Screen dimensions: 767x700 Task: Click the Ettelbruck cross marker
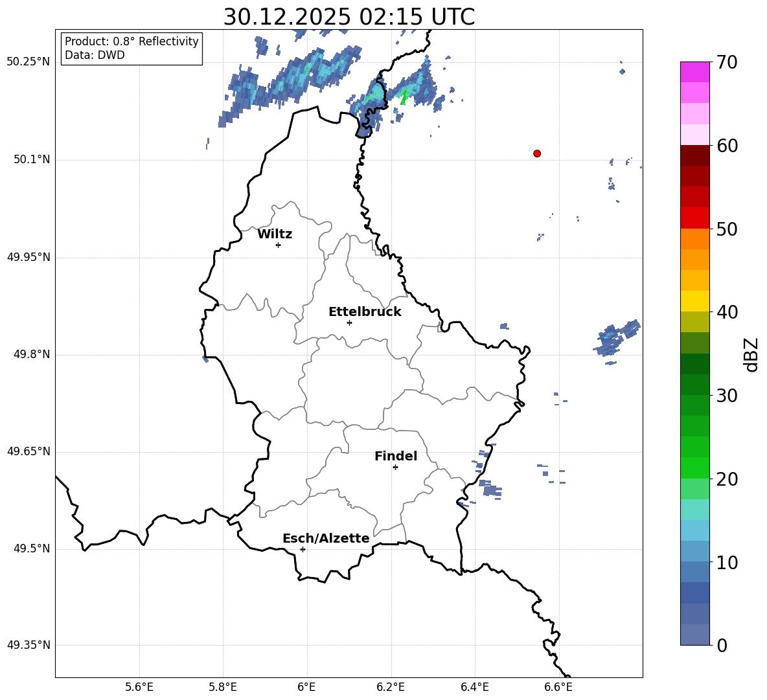coord(349,322)
